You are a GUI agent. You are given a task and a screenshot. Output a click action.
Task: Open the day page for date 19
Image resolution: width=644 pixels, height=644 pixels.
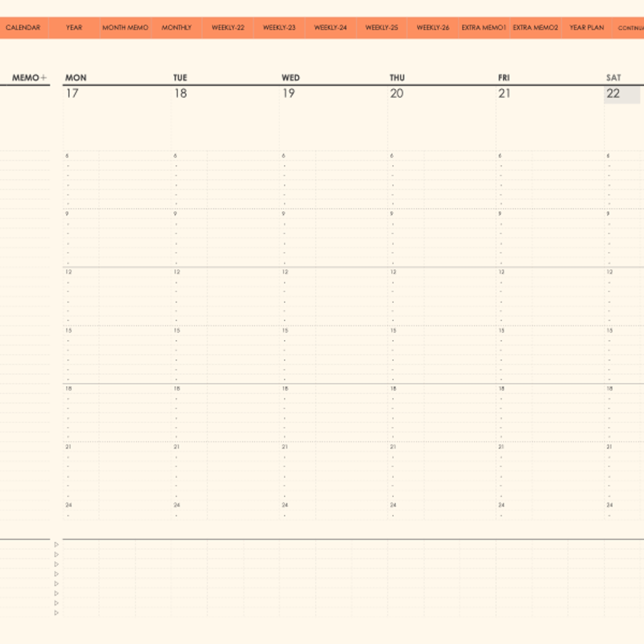(x=288, y=93)
